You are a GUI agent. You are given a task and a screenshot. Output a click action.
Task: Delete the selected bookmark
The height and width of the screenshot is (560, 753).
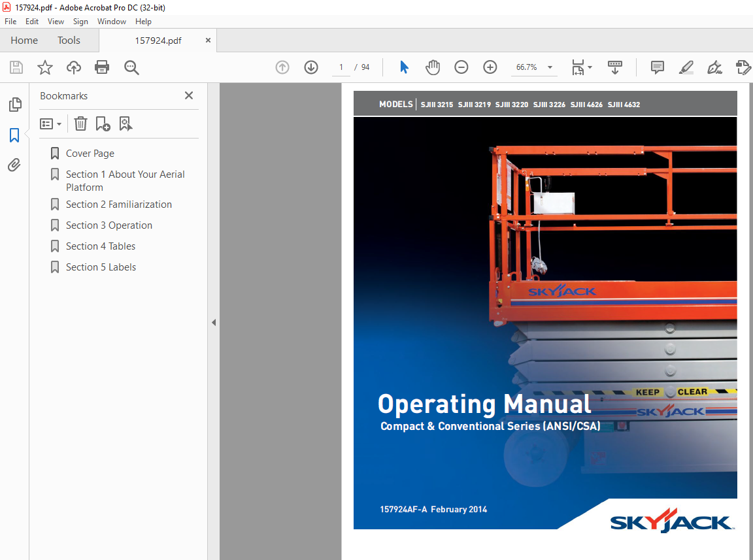(80, 124)
